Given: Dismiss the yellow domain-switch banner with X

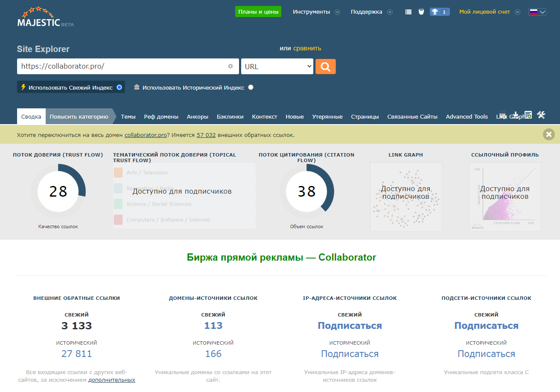Looking at the screenshot, I should (548, 134).
